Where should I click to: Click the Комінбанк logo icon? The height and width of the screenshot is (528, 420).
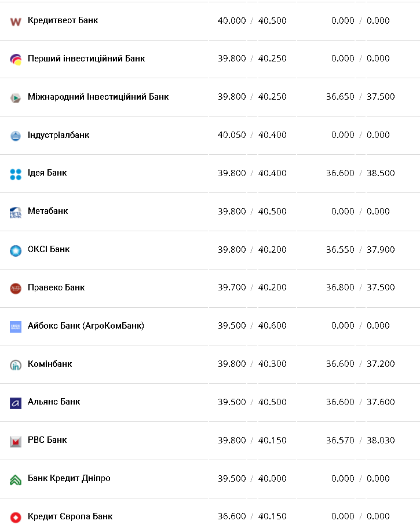[x=16, y=365]
